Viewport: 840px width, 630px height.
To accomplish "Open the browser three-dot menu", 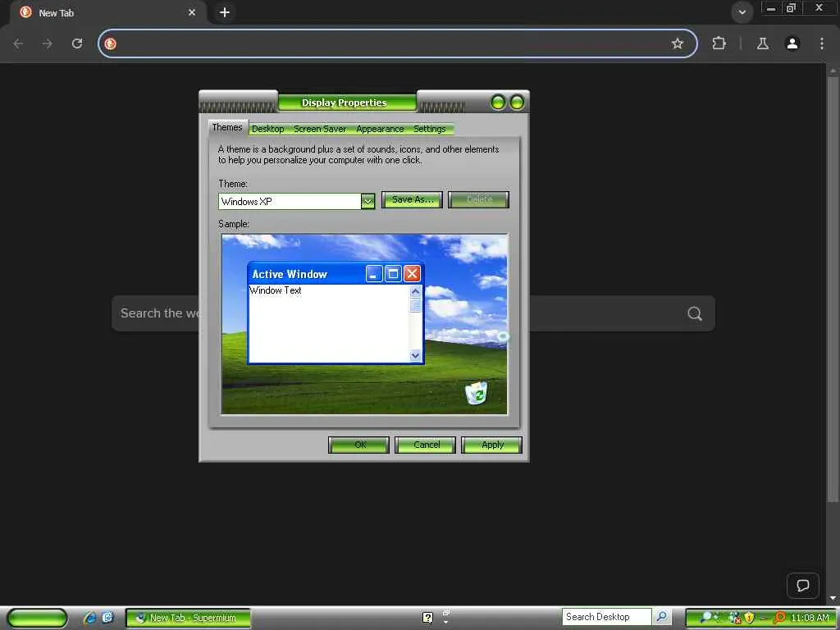I will [x=822, y=43].
